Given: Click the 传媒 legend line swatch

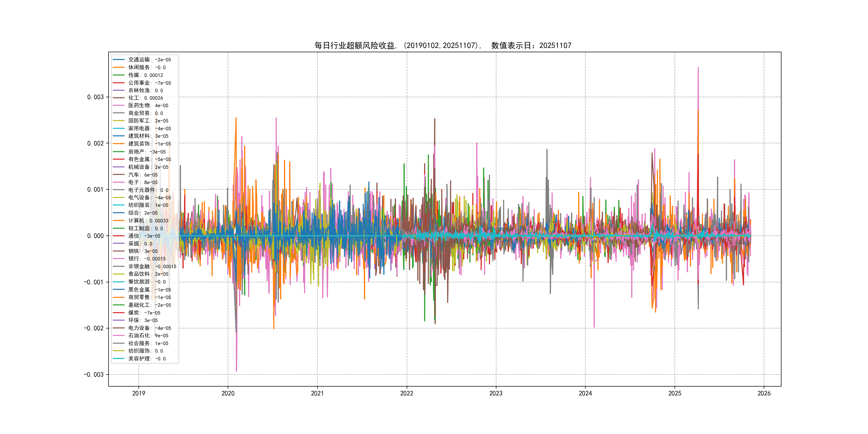Looking at the screenshot, I should [119, 75].
